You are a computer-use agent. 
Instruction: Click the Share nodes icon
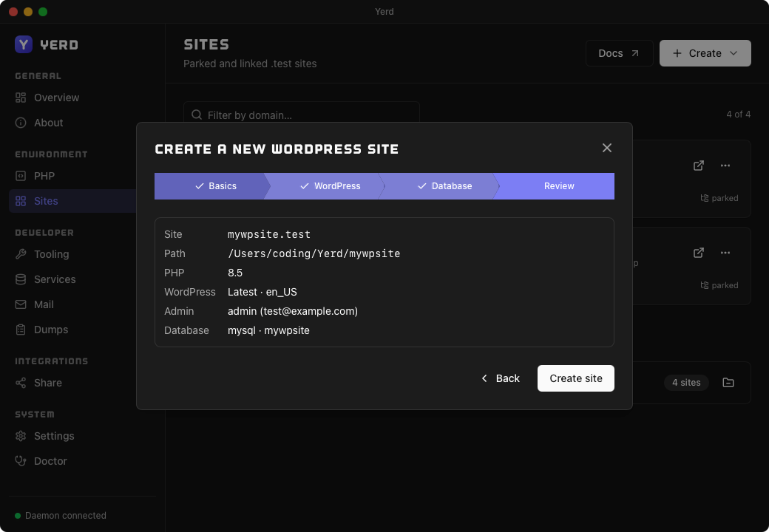coord(21,383)
